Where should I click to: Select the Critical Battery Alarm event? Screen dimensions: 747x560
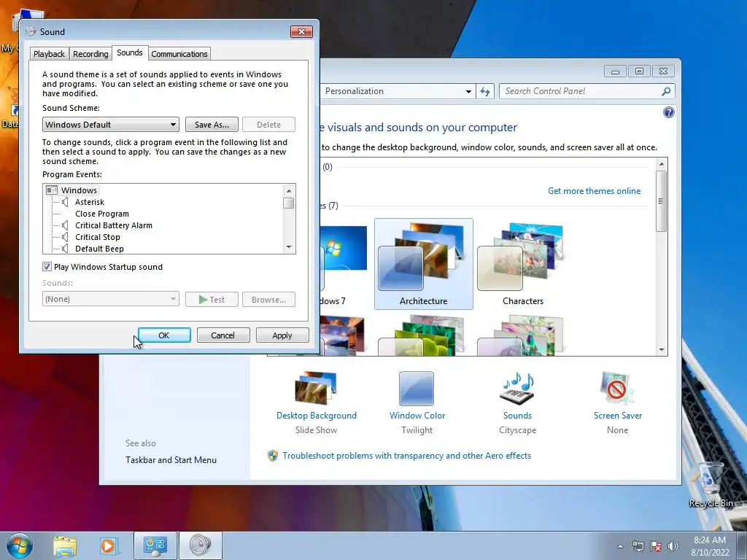pyautogui.click(x=114, y=225)
